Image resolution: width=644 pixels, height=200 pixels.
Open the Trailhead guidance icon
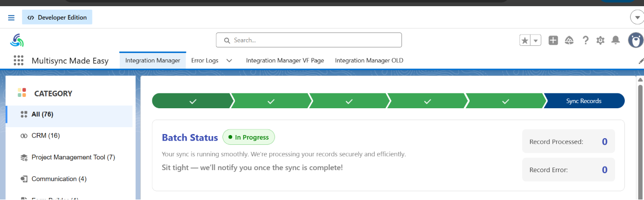[569, 40]
